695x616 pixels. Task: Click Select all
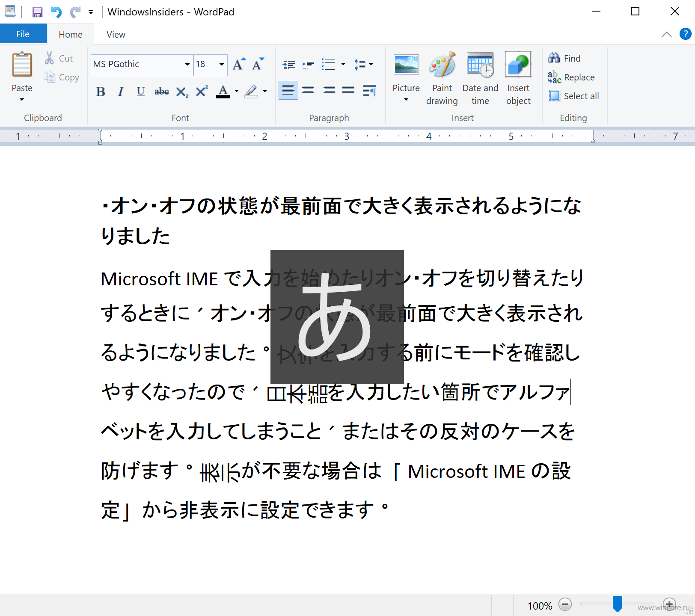pyautogui.click(x=573, y=96)
